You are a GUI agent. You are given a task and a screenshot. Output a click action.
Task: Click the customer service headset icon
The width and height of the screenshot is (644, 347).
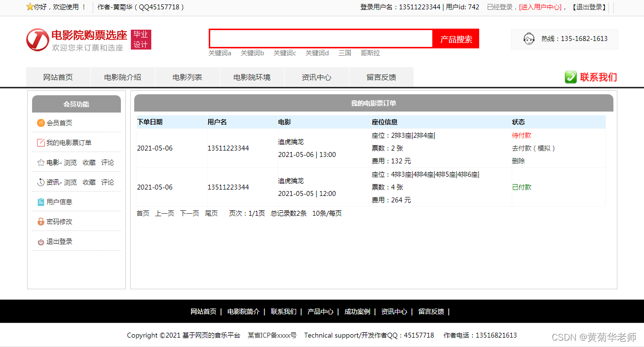coord(529,39)
